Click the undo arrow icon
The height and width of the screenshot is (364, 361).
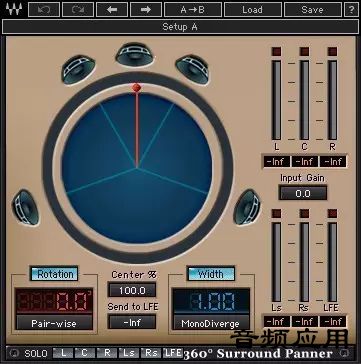pyautogui.click(x=44, y=10)
